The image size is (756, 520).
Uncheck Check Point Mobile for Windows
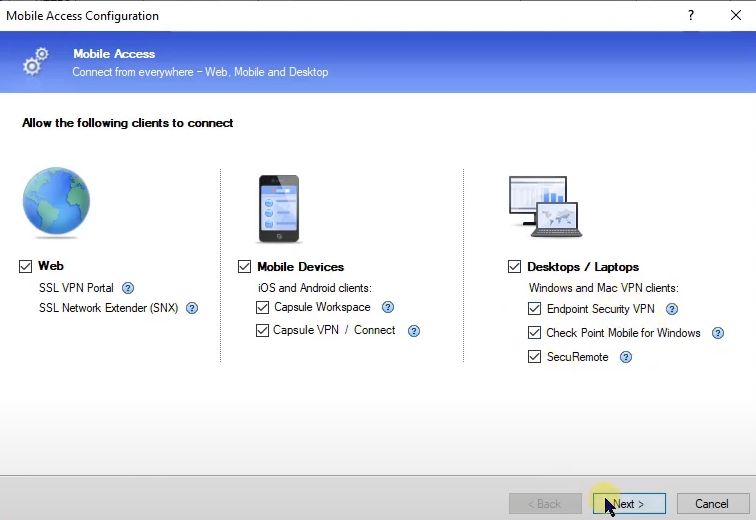(534, 333)
